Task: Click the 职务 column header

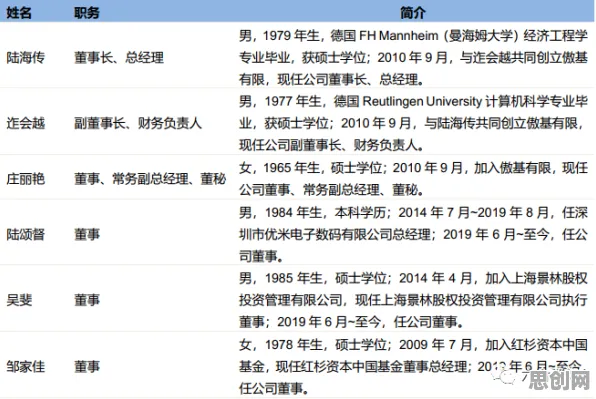Action: (x=86, y=13)
